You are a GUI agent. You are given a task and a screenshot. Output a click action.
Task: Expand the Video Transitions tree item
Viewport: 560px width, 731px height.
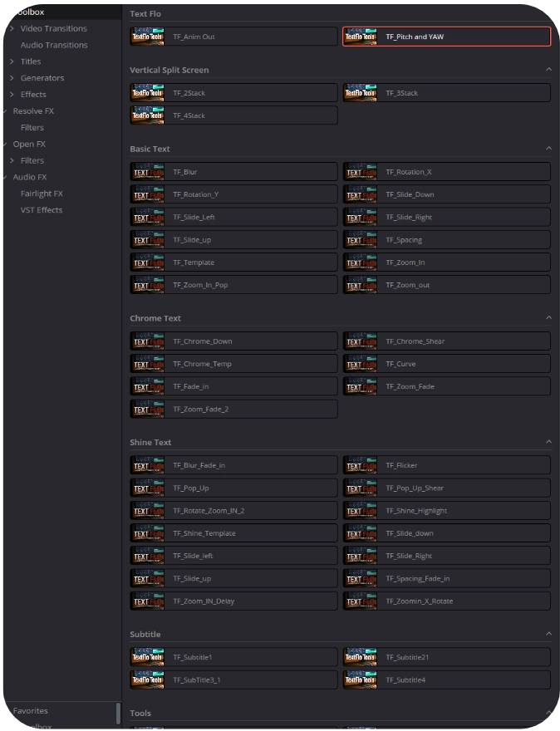12,28
